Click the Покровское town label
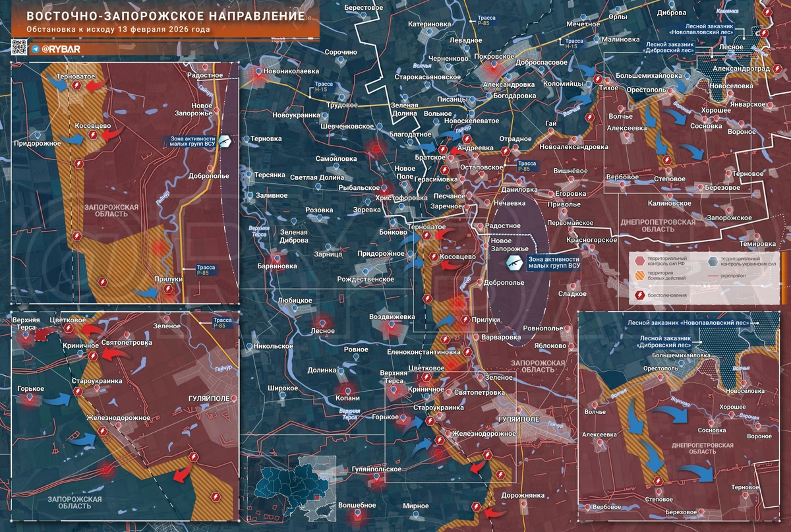This screenshot has width=791, height=532. [x=494, y=57]
